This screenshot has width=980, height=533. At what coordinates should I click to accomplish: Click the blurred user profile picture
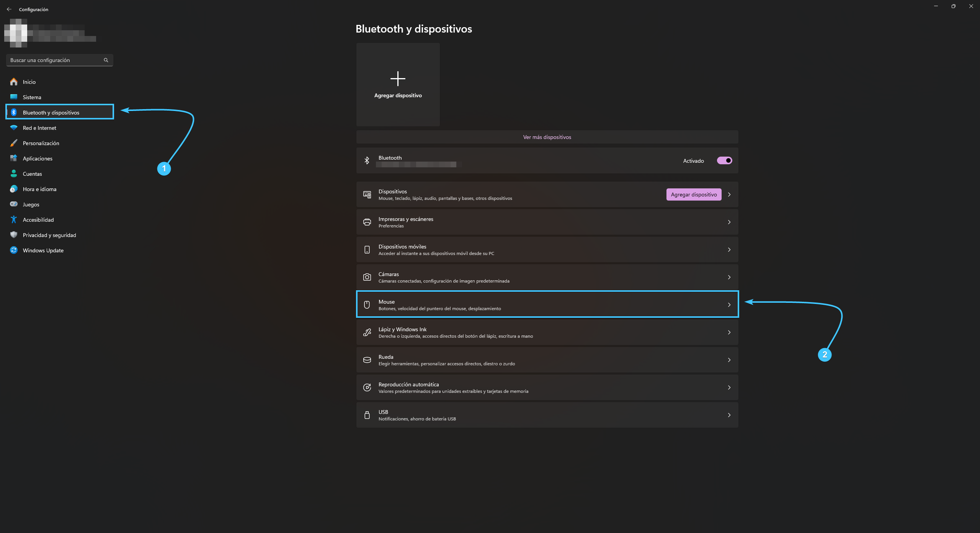[x=16, y=33]
